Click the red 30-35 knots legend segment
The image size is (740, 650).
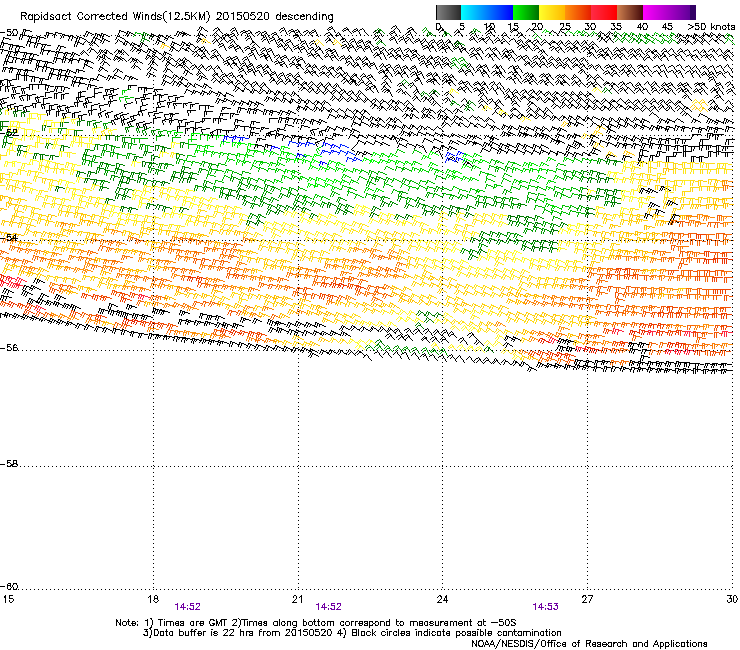pos(604,12)
